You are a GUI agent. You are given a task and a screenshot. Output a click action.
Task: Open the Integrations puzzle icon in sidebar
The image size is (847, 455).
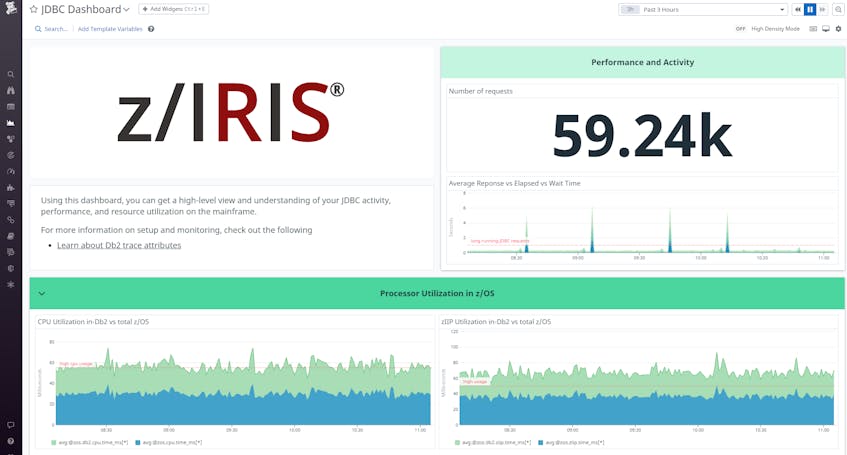10,188
